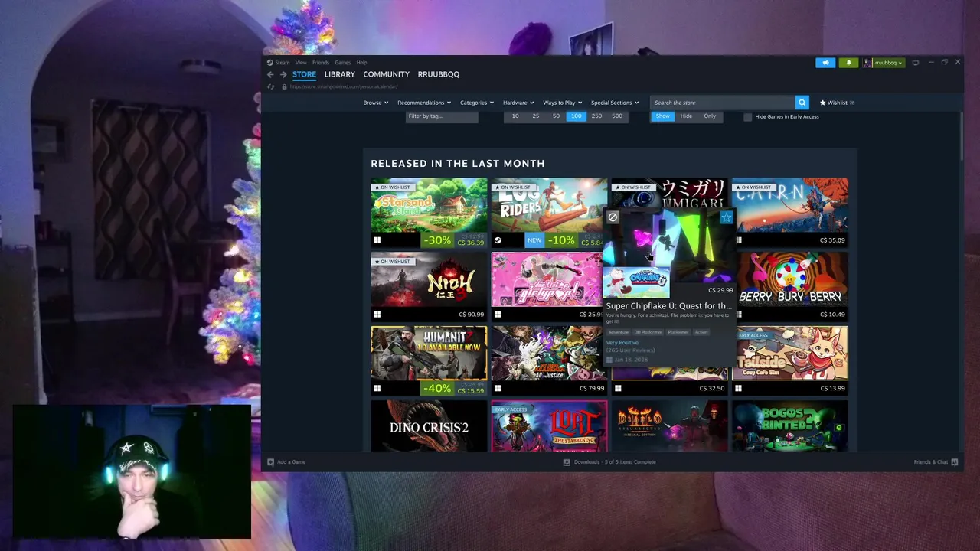Open the Nioh 3 game capsule
Image resolution: width=980 pixels, height=551 pixels.
429,287
